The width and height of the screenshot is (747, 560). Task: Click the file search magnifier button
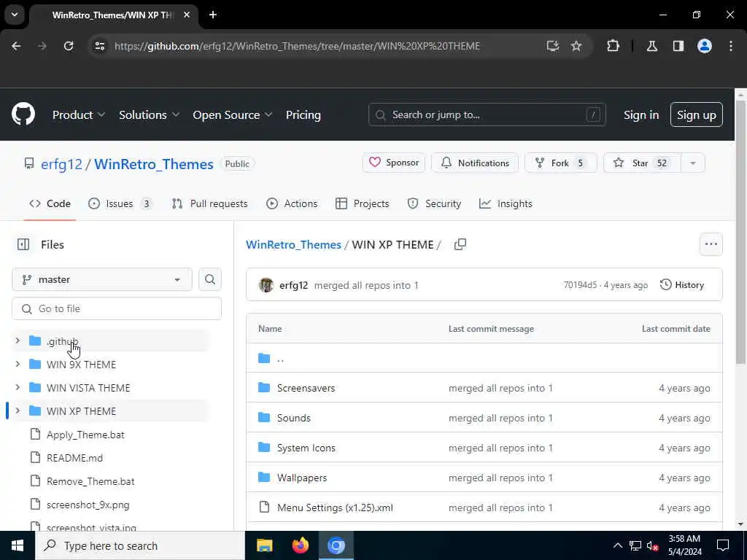pyautogui.click(x=209, y=279)
